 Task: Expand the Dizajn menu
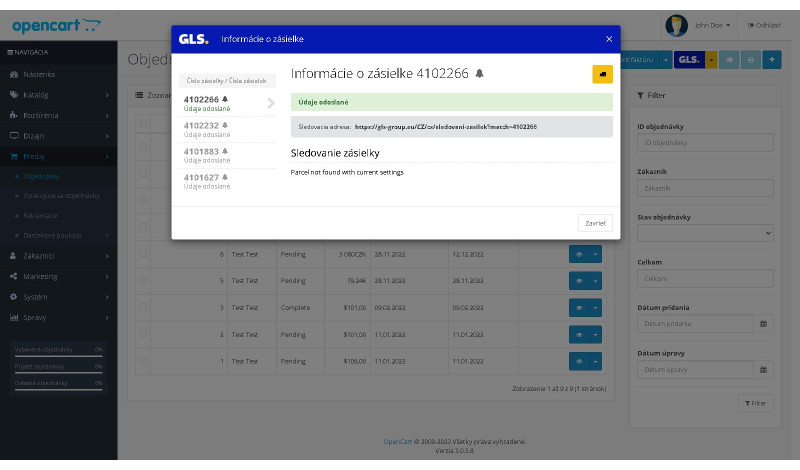point(59,136)
